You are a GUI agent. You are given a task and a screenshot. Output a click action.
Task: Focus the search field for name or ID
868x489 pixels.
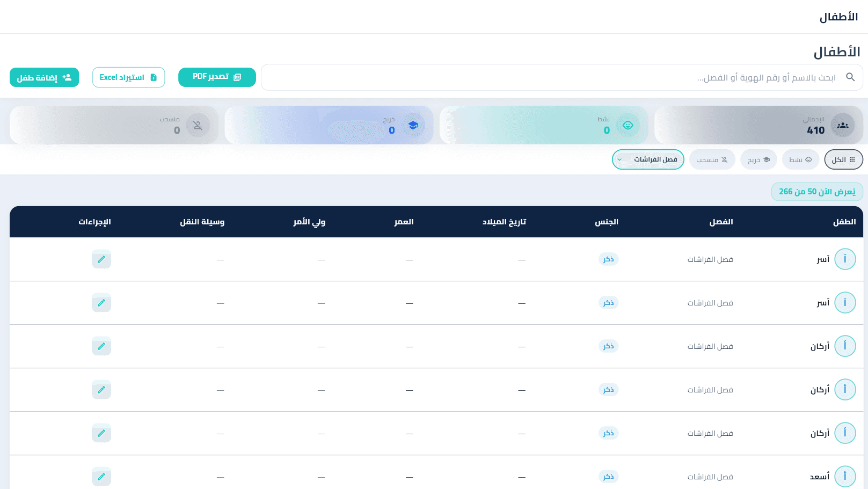pyautogui.click(x=561, y=77)
